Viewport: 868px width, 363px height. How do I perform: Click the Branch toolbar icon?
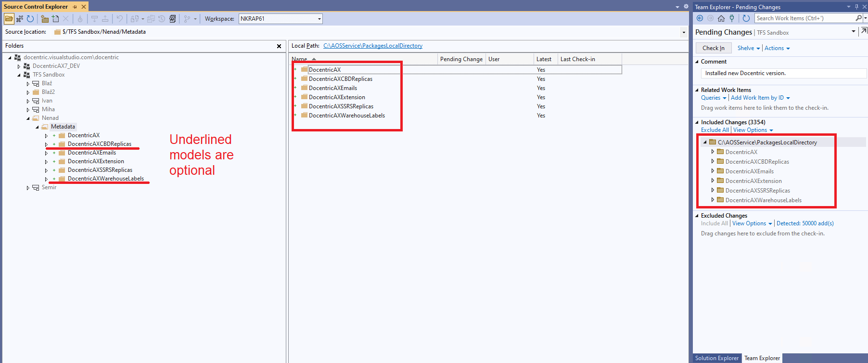(187, 19)
